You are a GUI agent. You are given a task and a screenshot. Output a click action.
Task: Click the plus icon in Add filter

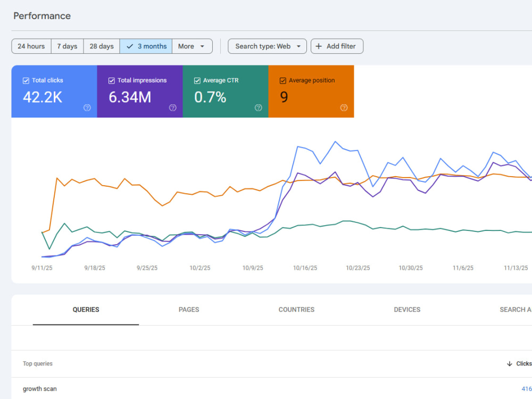319,46
